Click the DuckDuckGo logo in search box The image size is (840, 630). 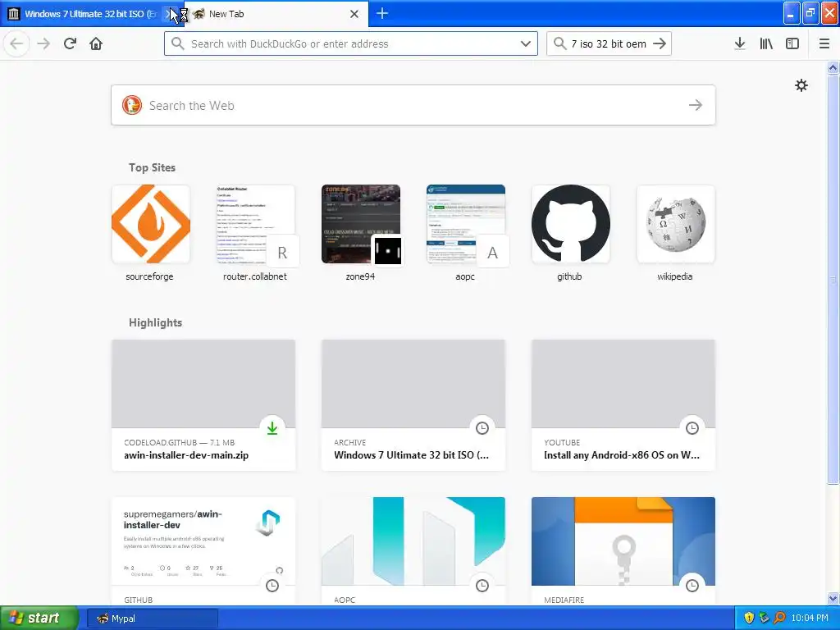tap(132, 105)
